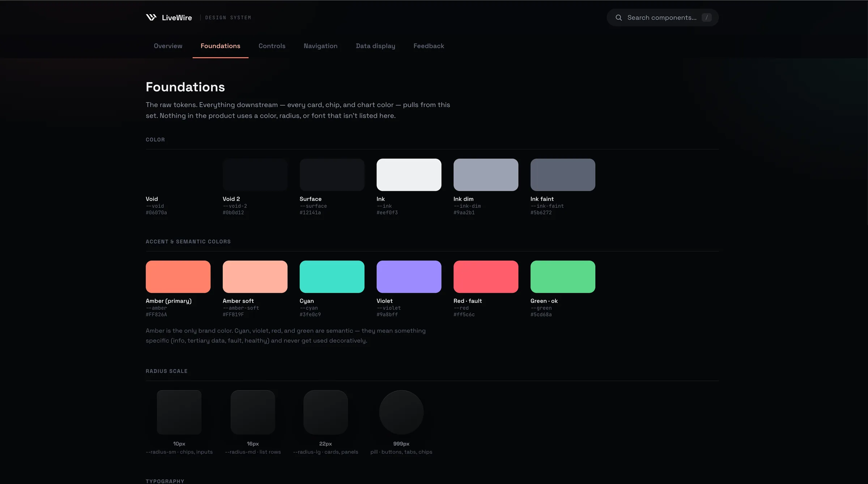The height and width of the screenshot is (484, 868).
Task: Click the #FF826A hex value
Action: pyautogui.click(x=156, y=314)
